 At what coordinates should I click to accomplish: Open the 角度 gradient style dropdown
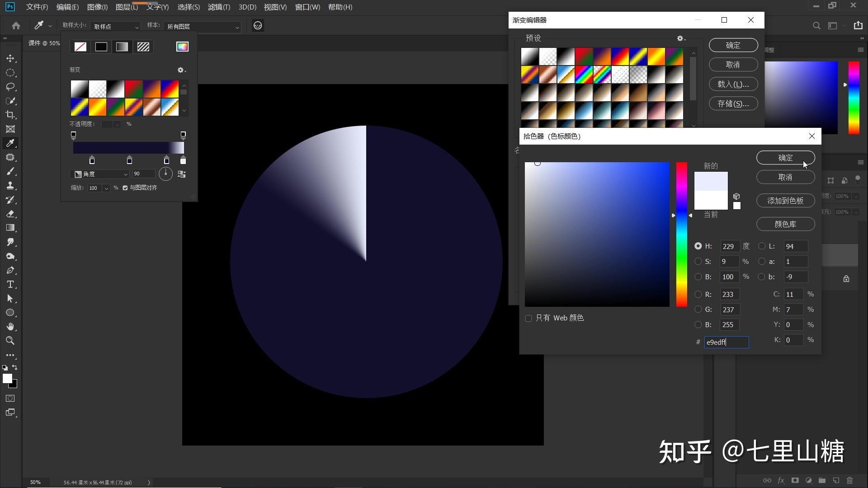101,174
